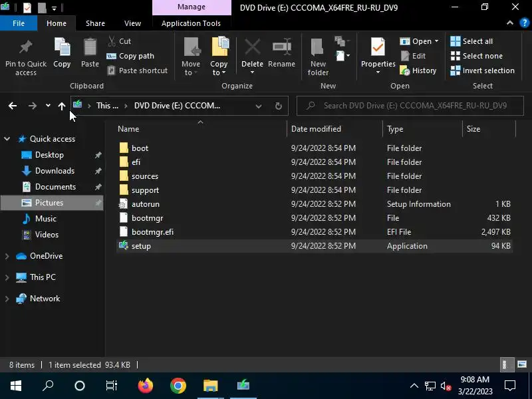This screenshot has height=399, width=532.
Task: Open the Move to menu
Action: pos(191,57)
